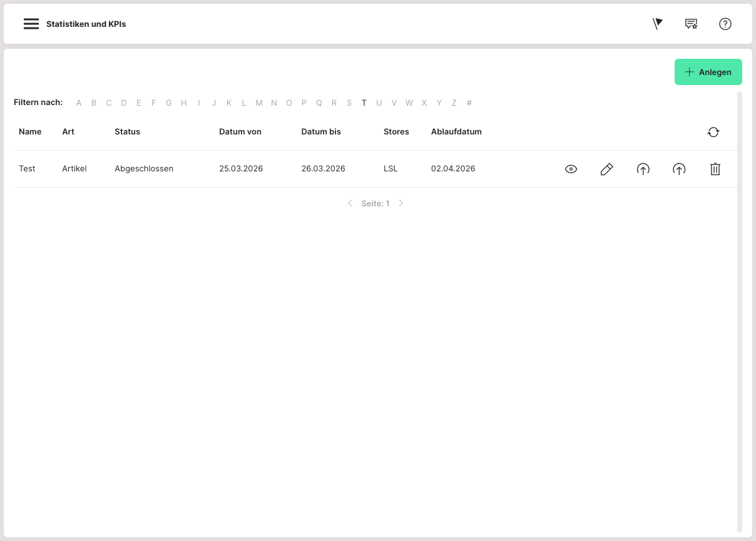Open the hamburger navigation menu
Viewport: 756px width, 541px height.
[31, 24]
